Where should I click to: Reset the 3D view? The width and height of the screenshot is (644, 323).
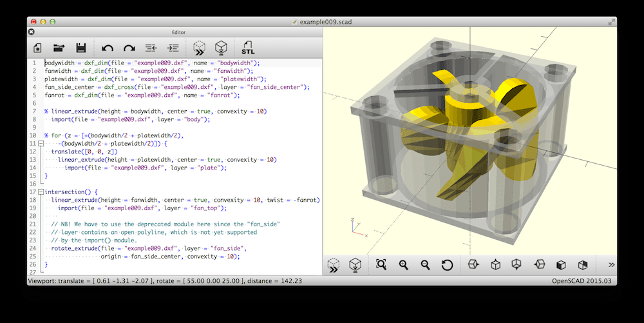[447, 265]
